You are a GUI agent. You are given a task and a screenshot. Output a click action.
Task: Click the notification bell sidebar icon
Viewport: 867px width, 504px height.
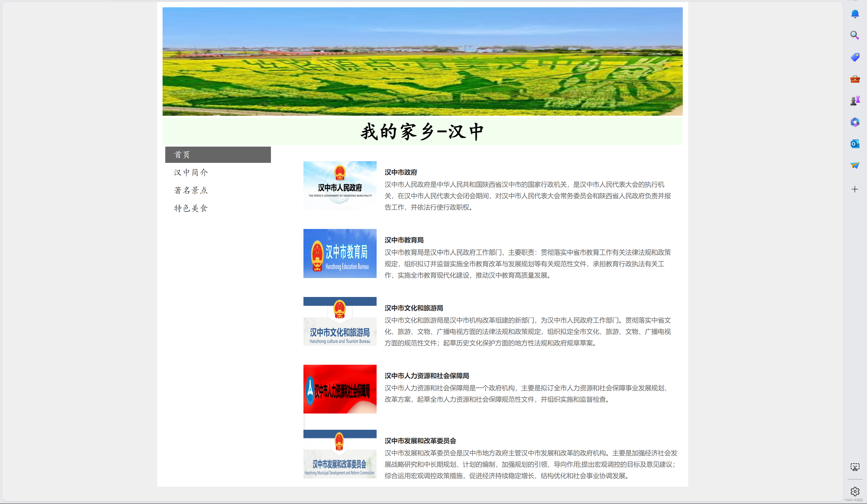point(855,14)
